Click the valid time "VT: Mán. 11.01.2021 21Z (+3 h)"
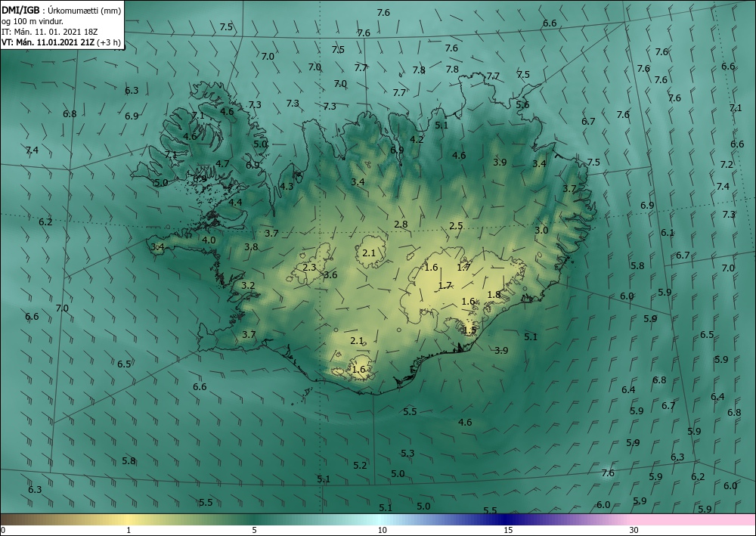 tap(60, 42)
